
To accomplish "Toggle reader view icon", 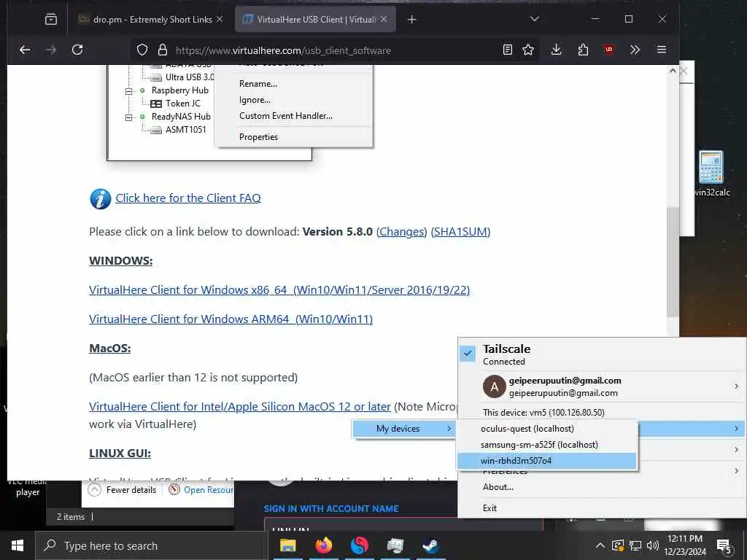I will (508, 50).
